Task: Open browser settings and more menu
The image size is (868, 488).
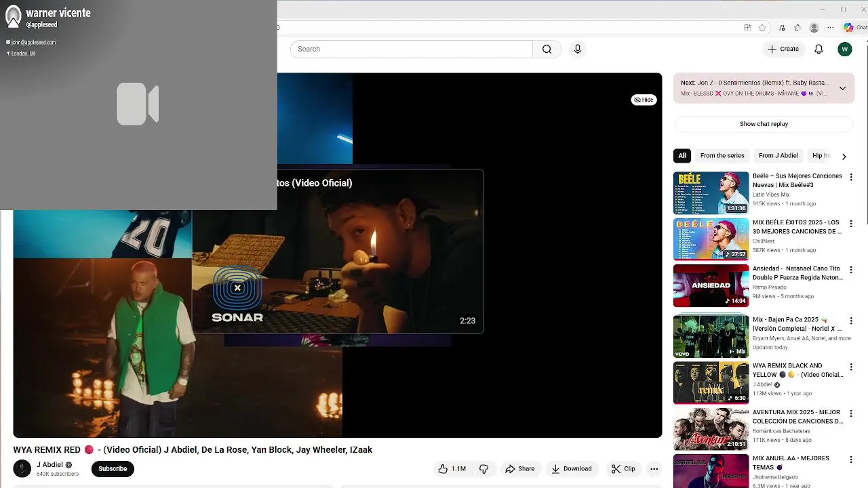Action: [830, 28]
